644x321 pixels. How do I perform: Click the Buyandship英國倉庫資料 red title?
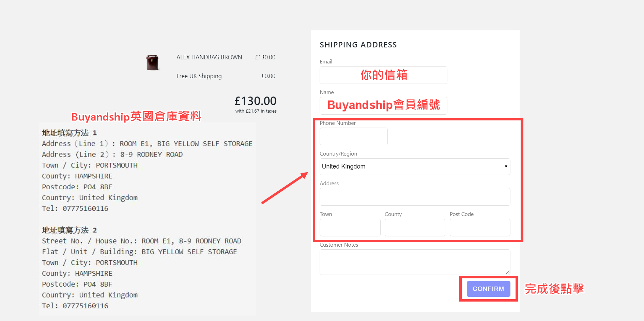pyautogui.click(x=136, y=116)
